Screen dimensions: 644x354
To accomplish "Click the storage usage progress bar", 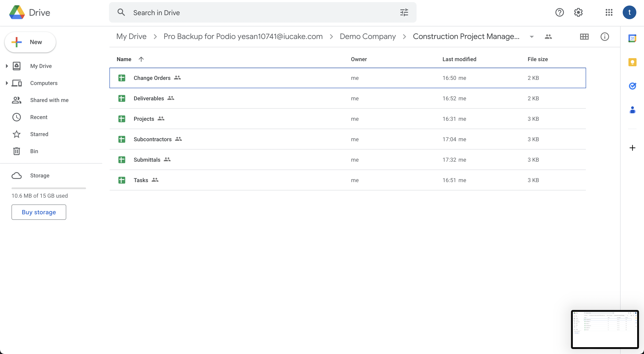I will (x=49, y=188).
